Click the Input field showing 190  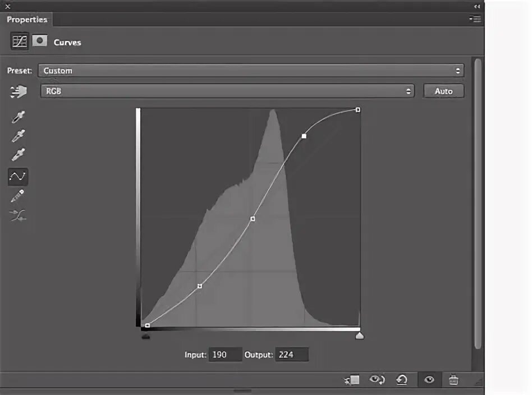click(x=225, y=355)
